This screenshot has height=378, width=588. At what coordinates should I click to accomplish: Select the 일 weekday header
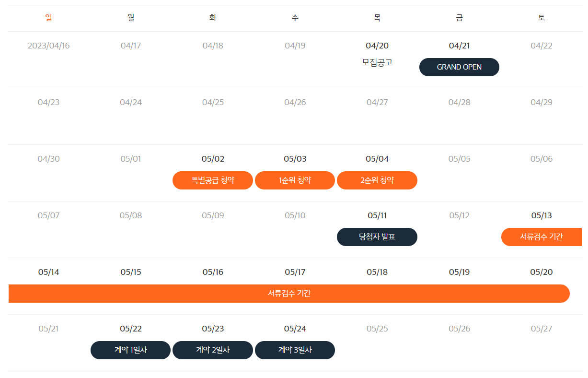48,17
